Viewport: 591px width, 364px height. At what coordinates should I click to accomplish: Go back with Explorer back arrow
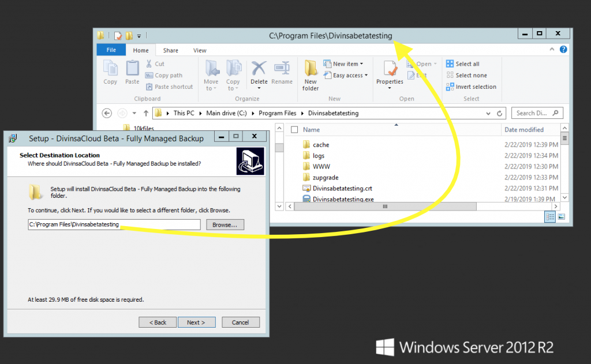107,113
